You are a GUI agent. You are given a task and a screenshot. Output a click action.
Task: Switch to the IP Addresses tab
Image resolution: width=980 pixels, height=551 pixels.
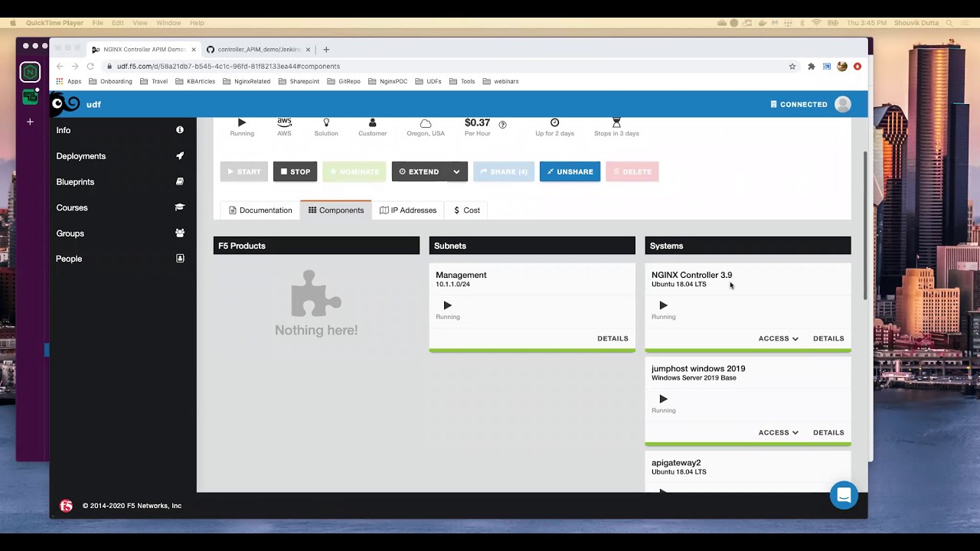click(x=408, y=210)
